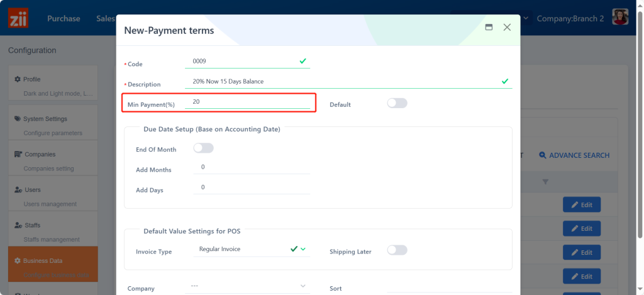Open the Purchase menu

[64, 19]
